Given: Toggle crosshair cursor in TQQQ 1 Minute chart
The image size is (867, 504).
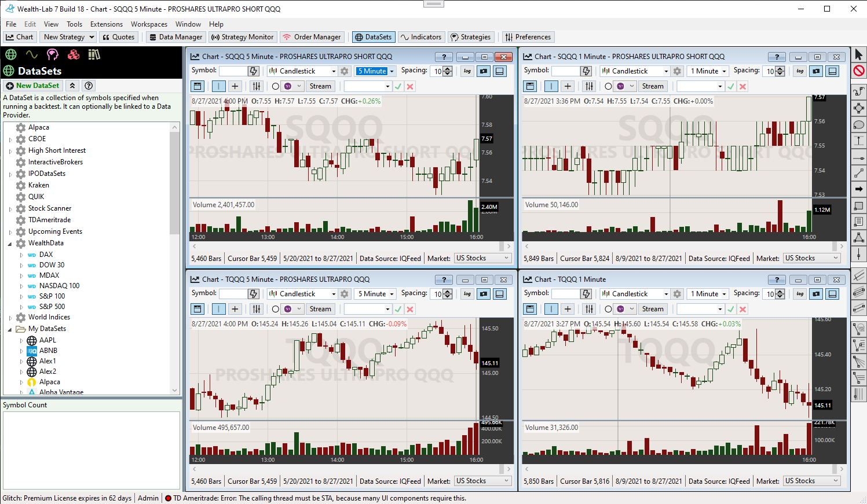Looking at the screenshot, I should [567, 309].
